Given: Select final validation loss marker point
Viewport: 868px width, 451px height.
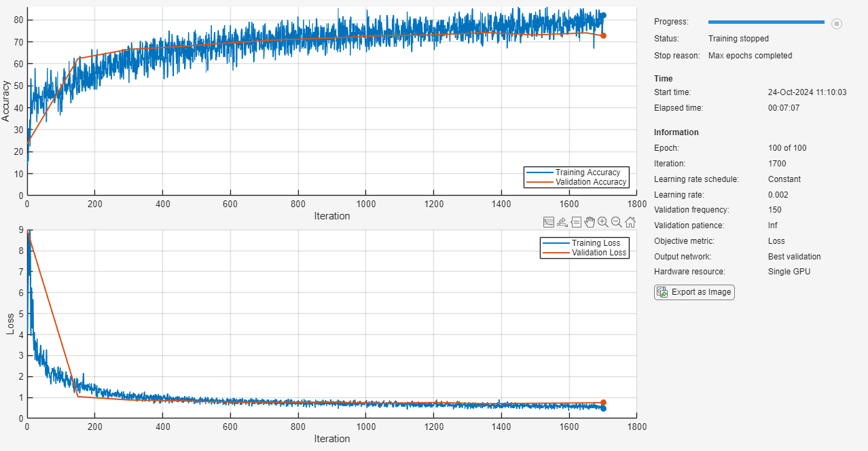Looking at the screenshot, I should tap(603, 403).
